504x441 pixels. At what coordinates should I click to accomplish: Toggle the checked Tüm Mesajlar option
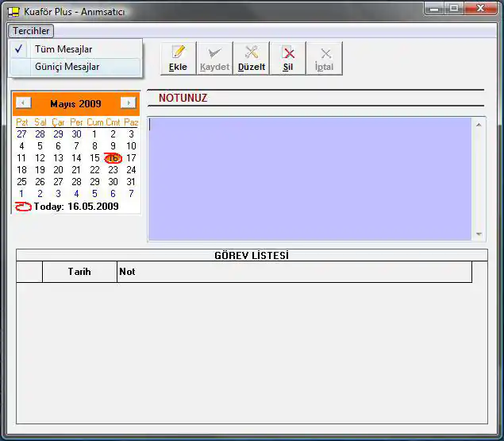[63, 49]
